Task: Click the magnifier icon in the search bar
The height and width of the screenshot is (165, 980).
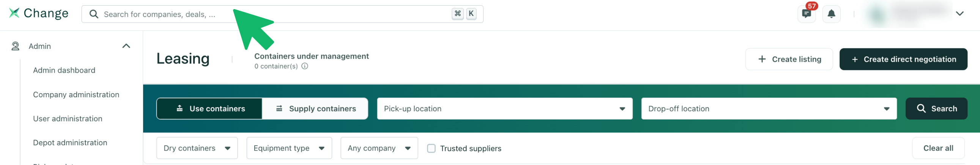Action: click(94, 14)
